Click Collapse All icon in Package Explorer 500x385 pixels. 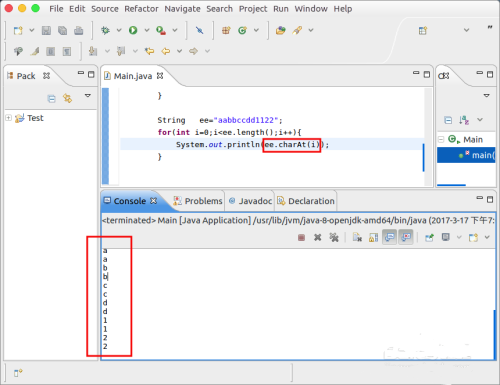tap(51, 99)
